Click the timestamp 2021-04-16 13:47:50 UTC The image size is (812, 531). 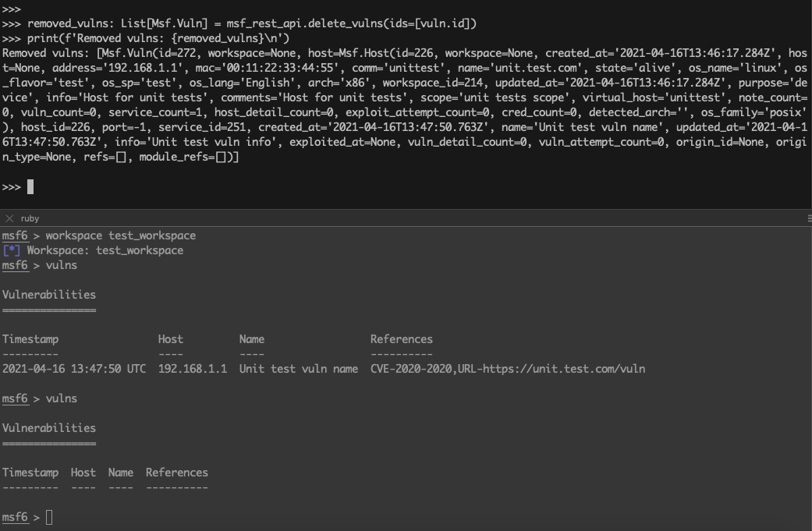pos(74,369)
